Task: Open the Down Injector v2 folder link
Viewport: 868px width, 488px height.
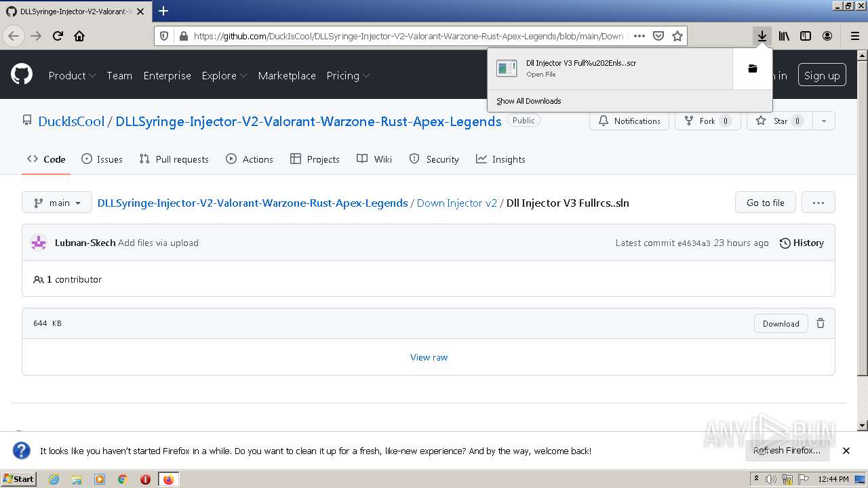Action: click(457, 203)
